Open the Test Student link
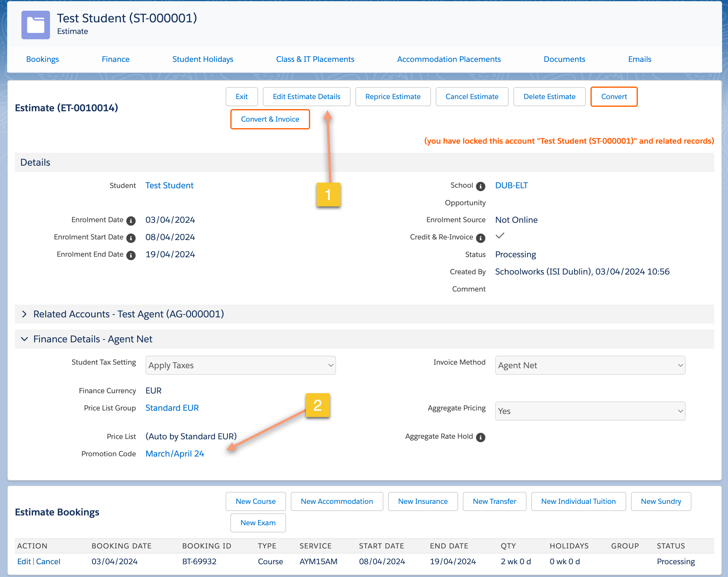Image resolution: width=728 pixels, height=577 pixels. (x=170, y=185)
